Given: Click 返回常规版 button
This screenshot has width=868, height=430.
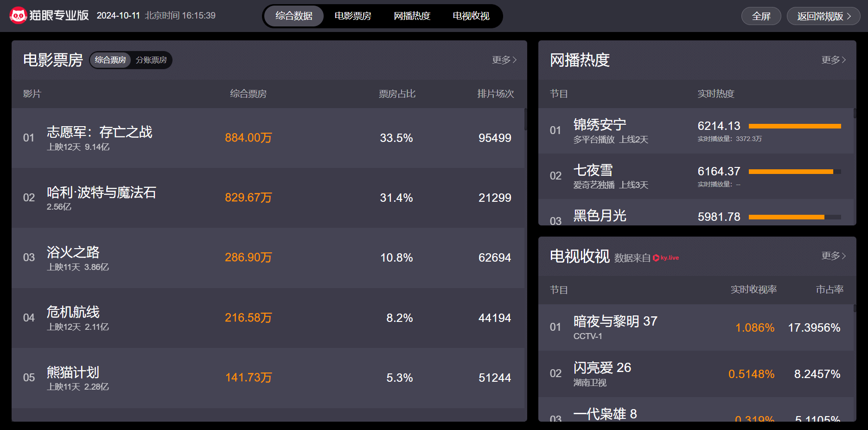Looking at the screenshot, I should (x=824, y=16).
